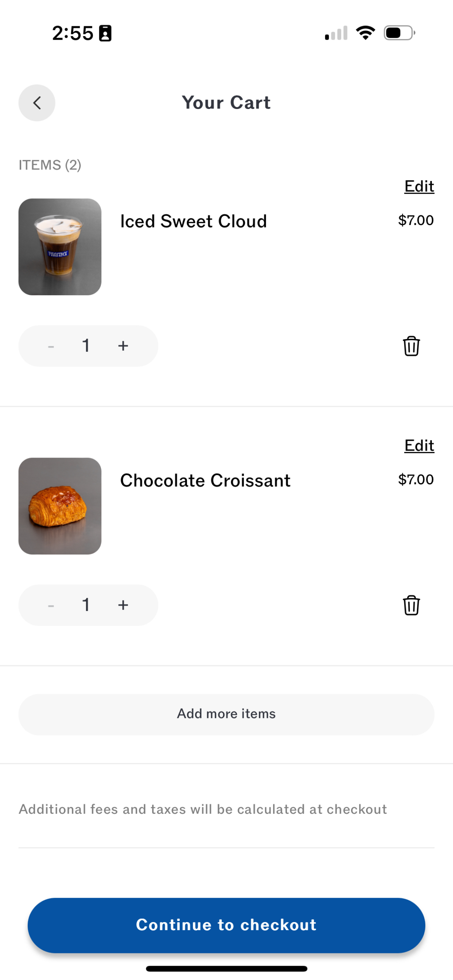The height and width of the screenshot is (980, 453).
Task: Select the Chocolate Croissant item name
Action: (205, 481)
